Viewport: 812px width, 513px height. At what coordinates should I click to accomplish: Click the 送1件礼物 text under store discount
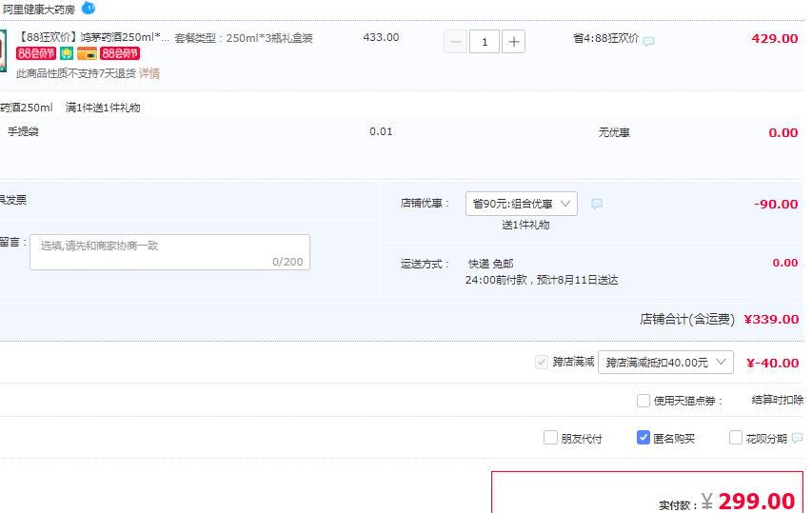point(525,226)
